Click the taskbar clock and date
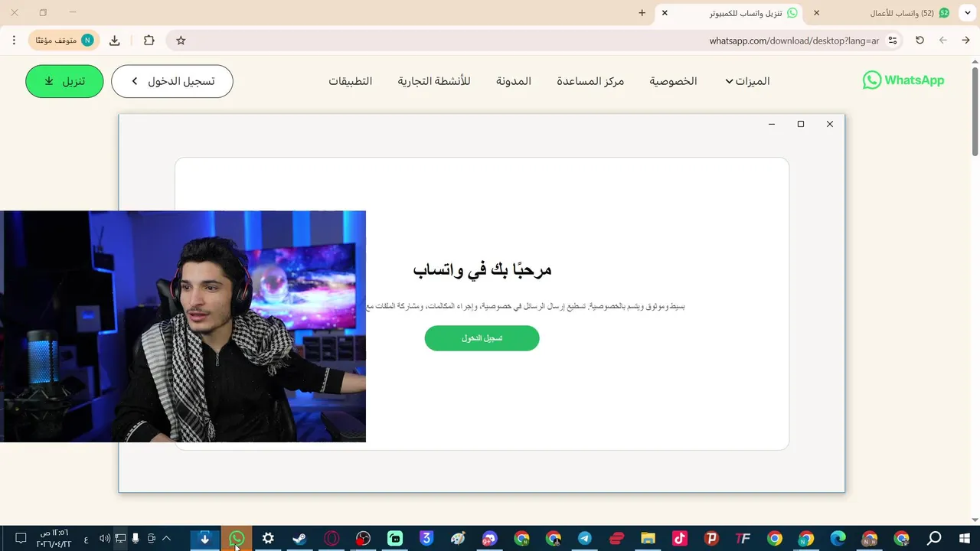Screen dimensions: 980x551 [x=54, y=539]
